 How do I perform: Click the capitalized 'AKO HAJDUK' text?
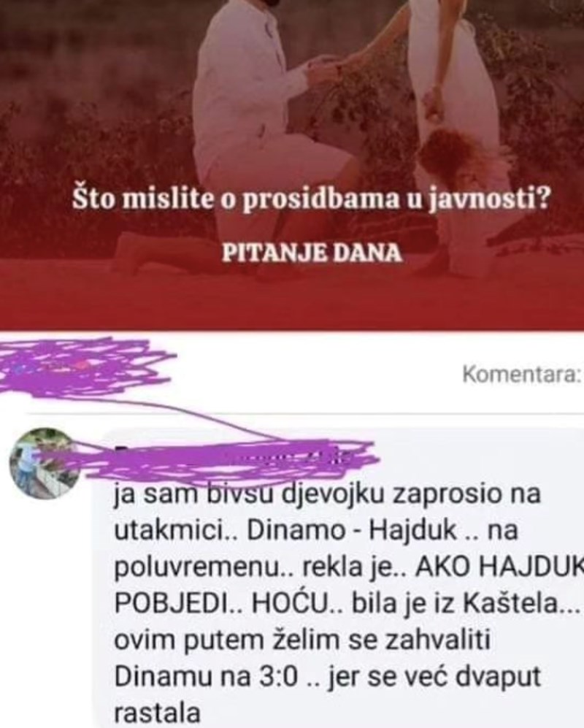[499, 567]
